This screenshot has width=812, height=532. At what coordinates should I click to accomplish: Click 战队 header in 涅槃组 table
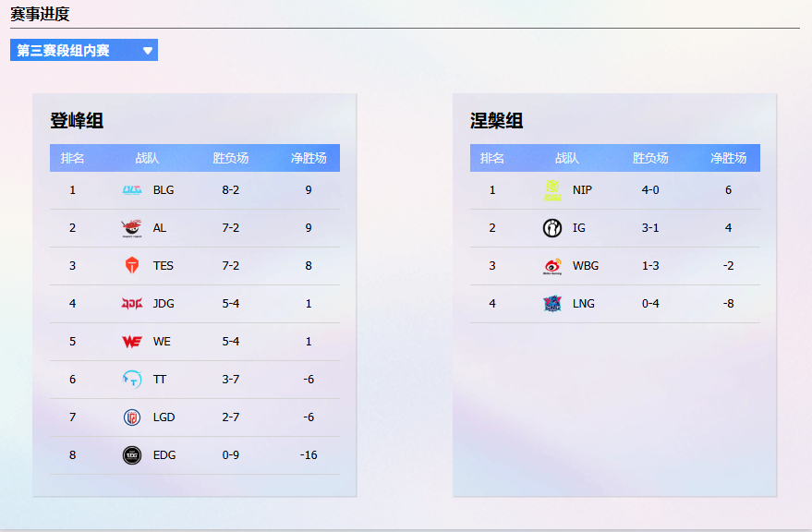[x=567, y=158]
